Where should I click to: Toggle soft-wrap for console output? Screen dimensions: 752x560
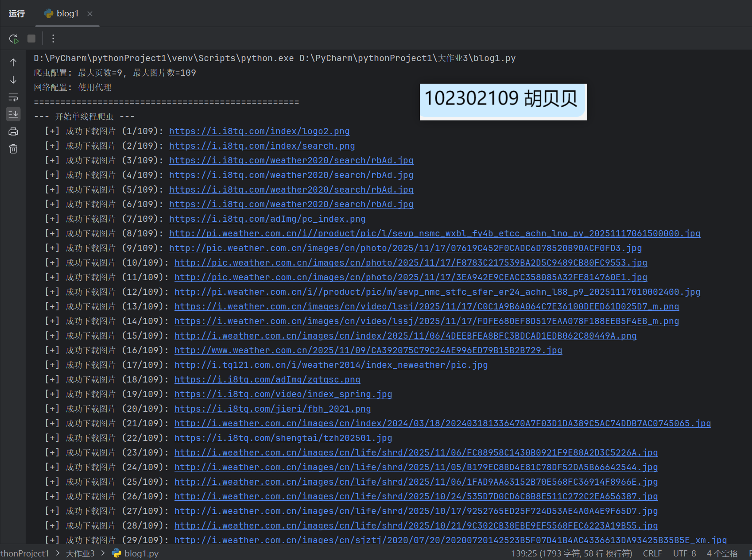click(x=13, y=97)
